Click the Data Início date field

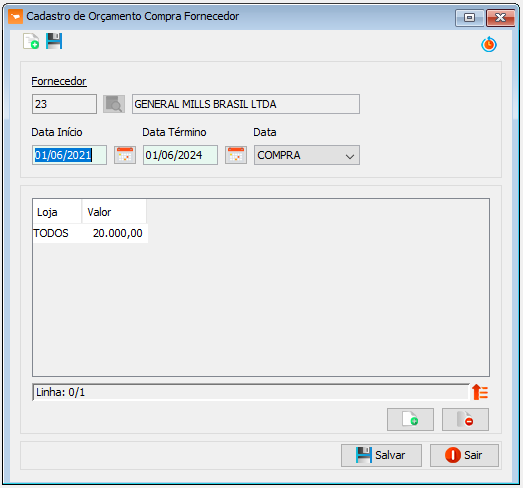[x=69, y=155]
